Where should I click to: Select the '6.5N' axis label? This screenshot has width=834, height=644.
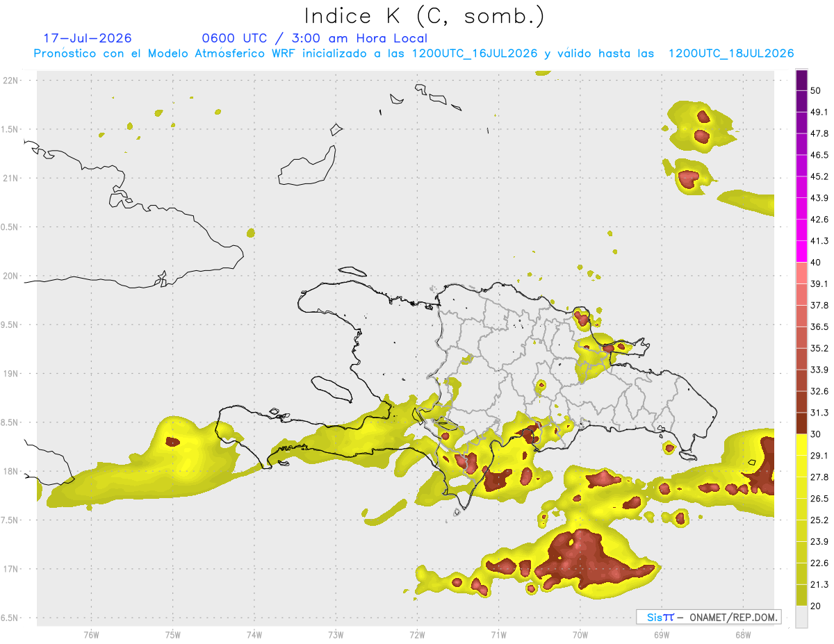click(x=11, y=618)
